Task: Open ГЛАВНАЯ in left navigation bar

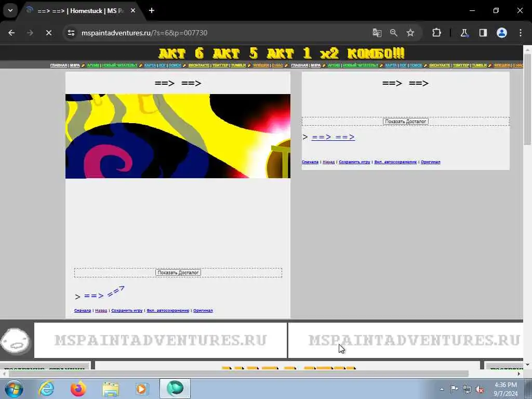Action: pyautogui.click(x=59, y=65)
